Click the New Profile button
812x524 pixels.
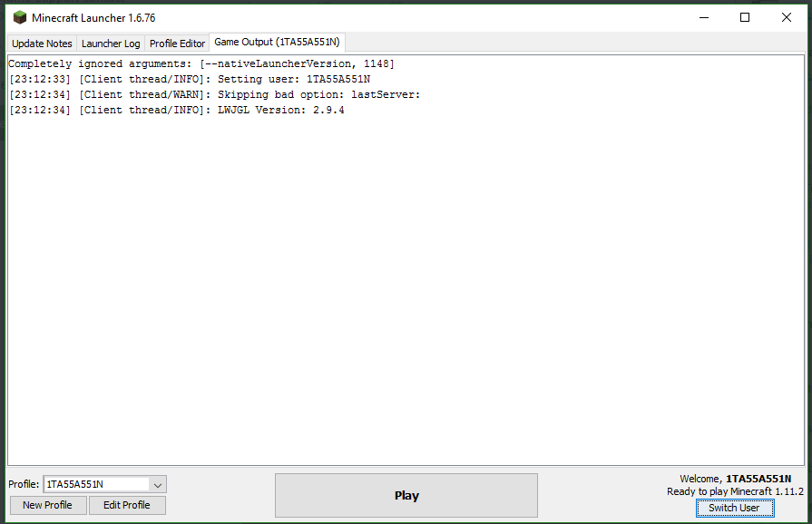point(48,505)
